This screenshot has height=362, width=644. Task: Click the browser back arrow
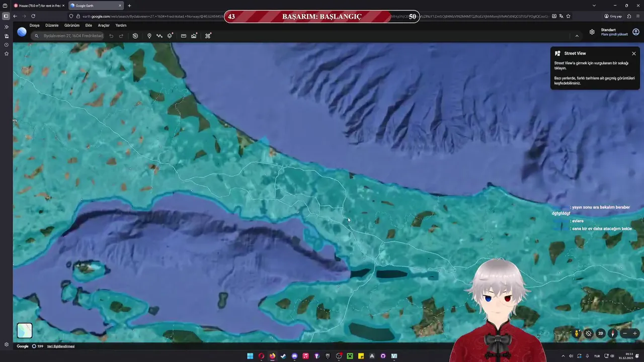pos(15,16)
